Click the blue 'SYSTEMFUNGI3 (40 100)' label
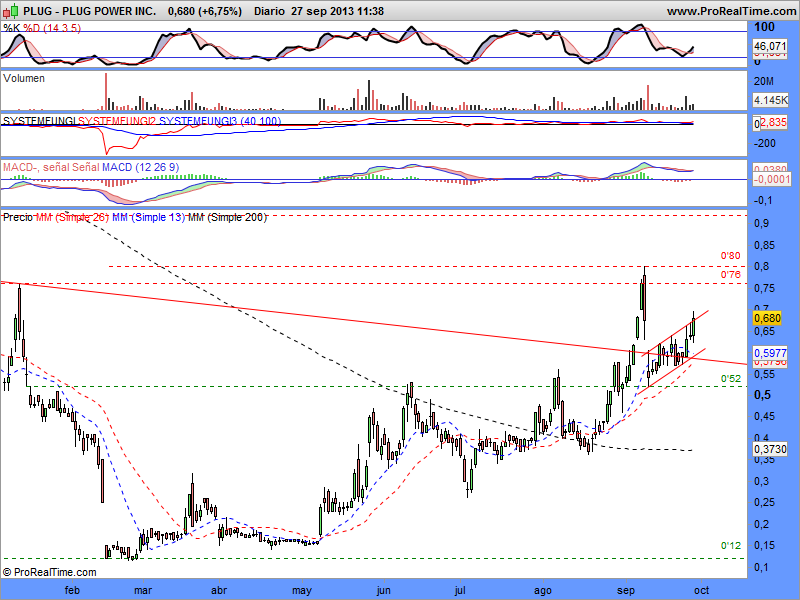 point(220,121)
